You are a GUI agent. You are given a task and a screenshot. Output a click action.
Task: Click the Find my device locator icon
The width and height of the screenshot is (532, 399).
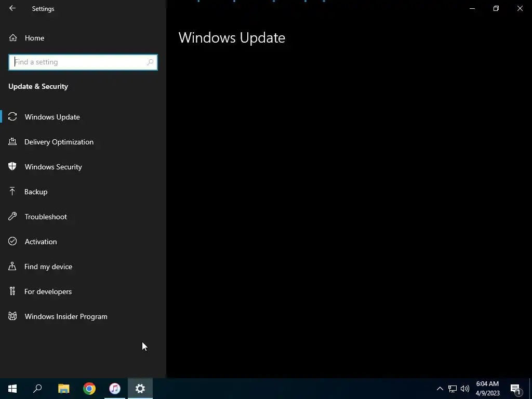12,266
